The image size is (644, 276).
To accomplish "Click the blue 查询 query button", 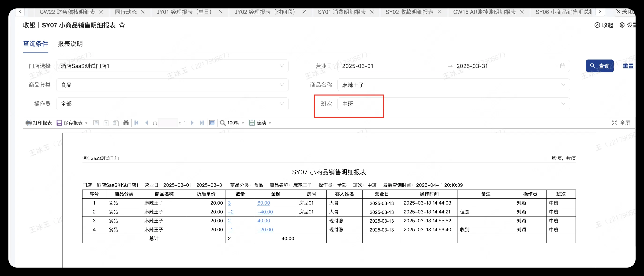I will point(599,66).
